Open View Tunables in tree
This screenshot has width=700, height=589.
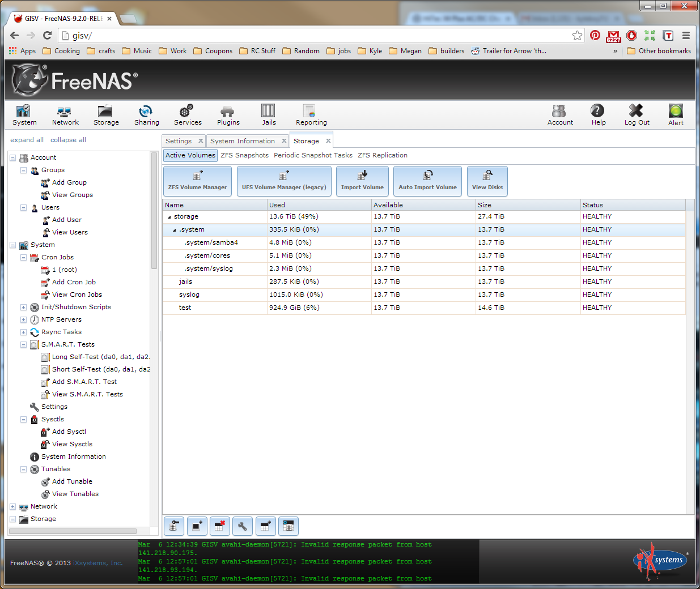tap(75, 494)
